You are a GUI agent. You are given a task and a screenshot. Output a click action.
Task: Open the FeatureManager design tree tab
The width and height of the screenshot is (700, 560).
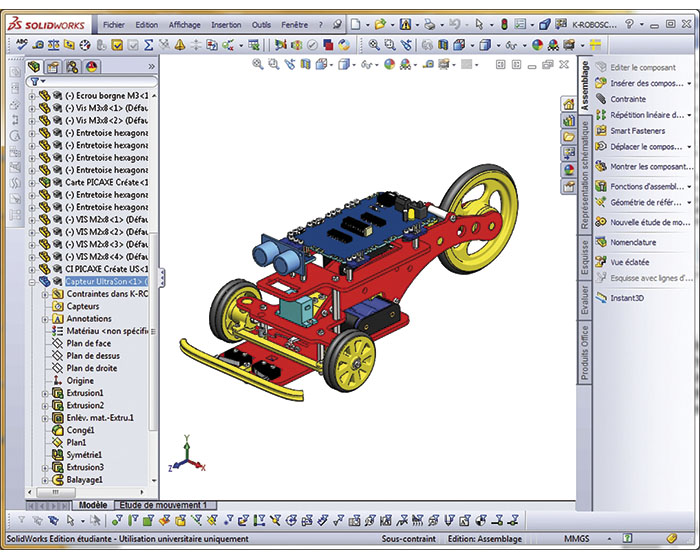tap(35, 66)
